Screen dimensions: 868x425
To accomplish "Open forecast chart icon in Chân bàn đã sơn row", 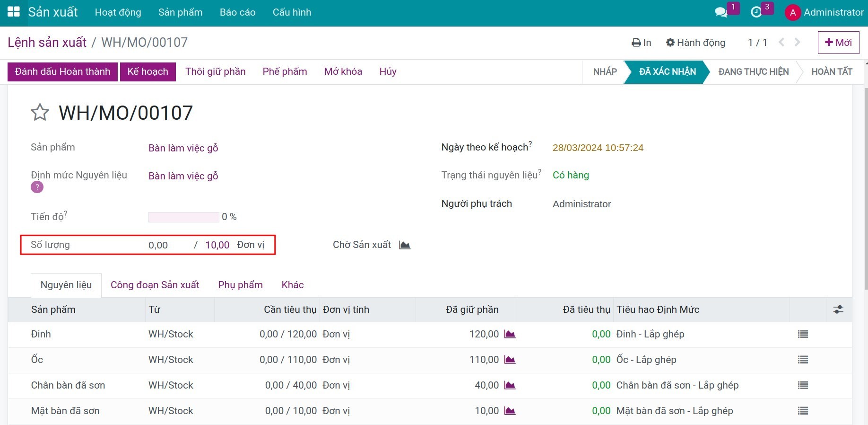I will [510, 385].
